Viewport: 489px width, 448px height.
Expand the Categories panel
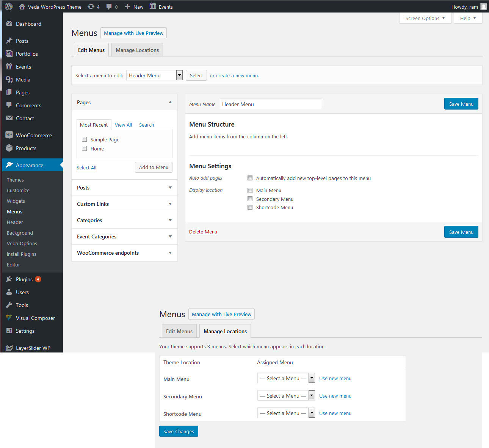click(x=170, y=220)
